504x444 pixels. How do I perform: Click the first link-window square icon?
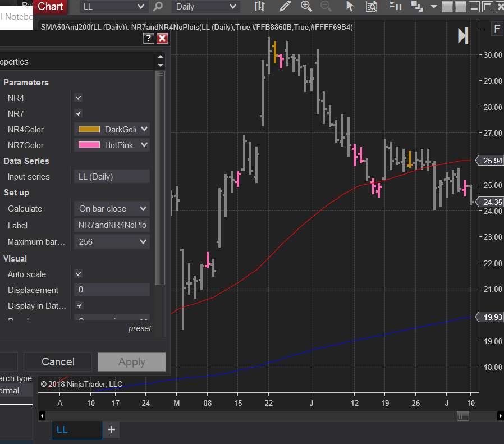coord(447,7)
